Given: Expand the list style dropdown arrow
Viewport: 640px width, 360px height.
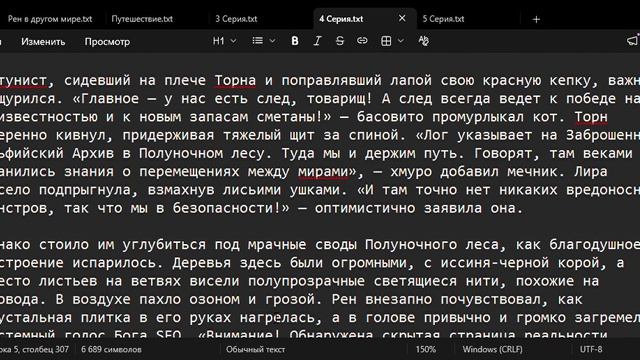Looking at the screenshot, I should (x=272, y=41).
